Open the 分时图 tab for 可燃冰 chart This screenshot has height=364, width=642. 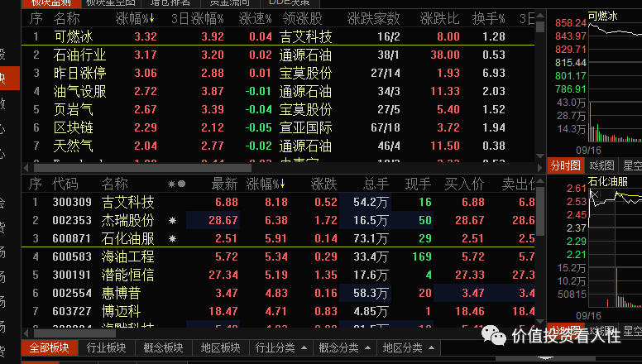click(565, 165)
